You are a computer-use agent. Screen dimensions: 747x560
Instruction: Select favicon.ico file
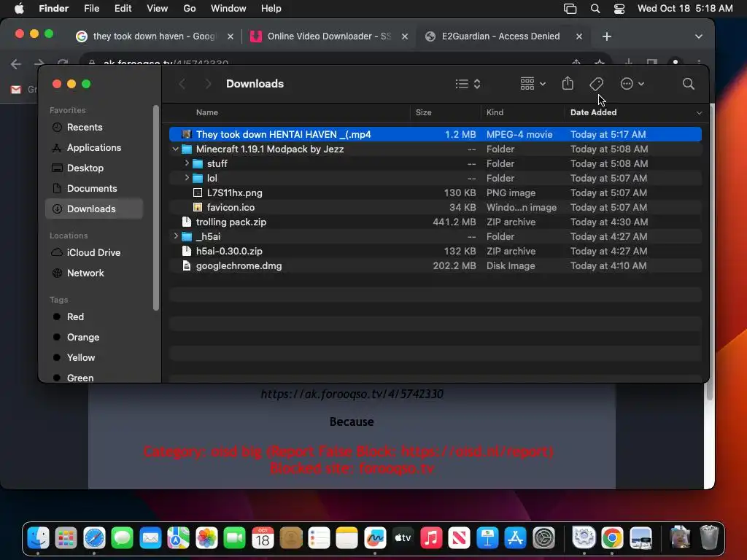(x=435, y=207)
